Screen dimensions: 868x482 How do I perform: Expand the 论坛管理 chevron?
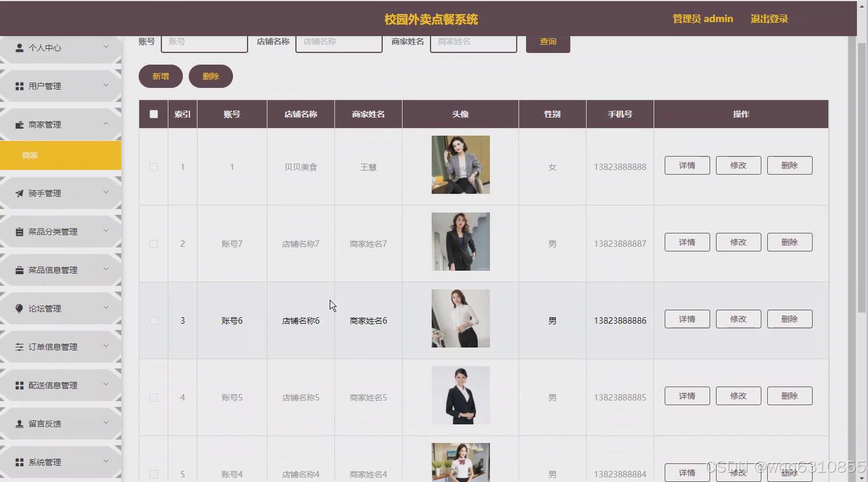pyautogui.click(x=106, y=307)
